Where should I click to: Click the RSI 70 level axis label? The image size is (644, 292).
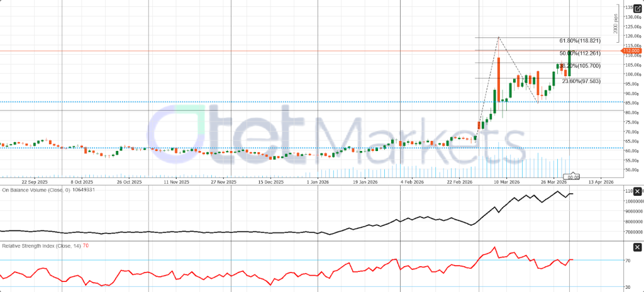point(628,260)
